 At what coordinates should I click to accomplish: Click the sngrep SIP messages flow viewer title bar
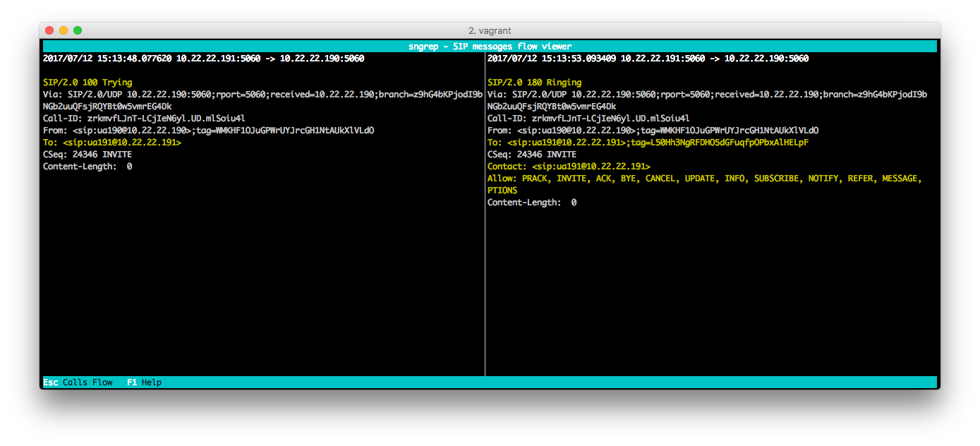point(490,46)
